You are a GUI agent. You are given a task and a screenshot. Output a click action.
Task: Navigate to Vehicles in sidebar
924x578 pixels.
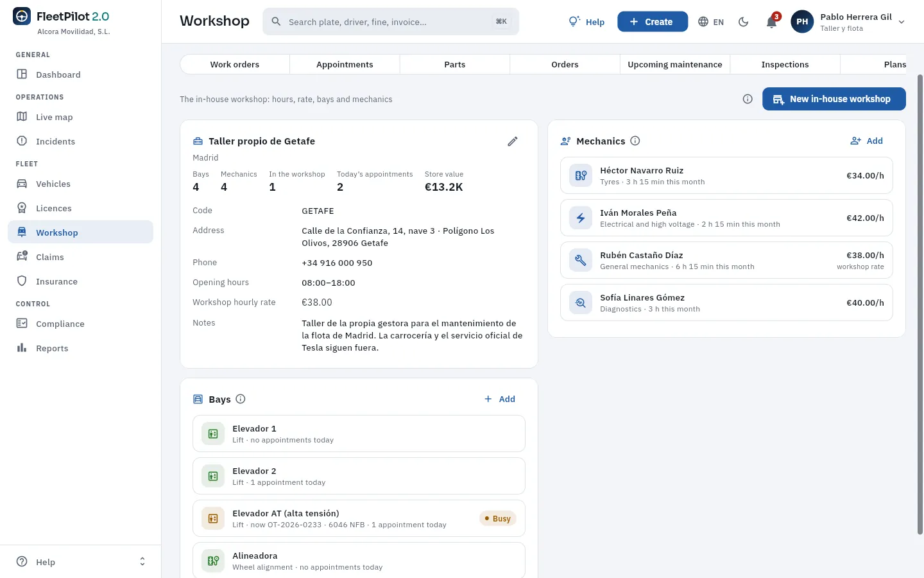[81, 184]
